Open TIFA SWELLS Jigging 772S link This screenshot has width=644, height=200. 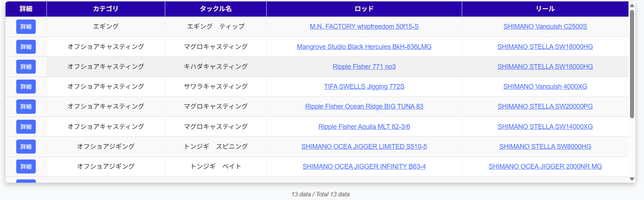[x=364, y=87]
